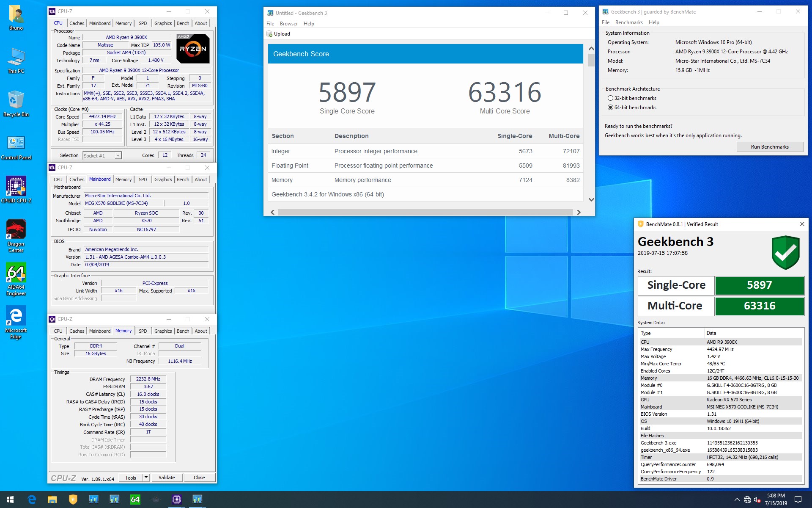Click muted volume tray icon
Screen dimensions: 812x508
758,500
